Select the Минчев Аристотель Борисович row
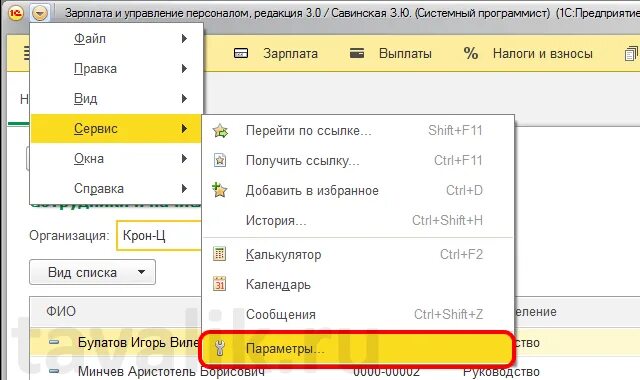 [171, 371]
